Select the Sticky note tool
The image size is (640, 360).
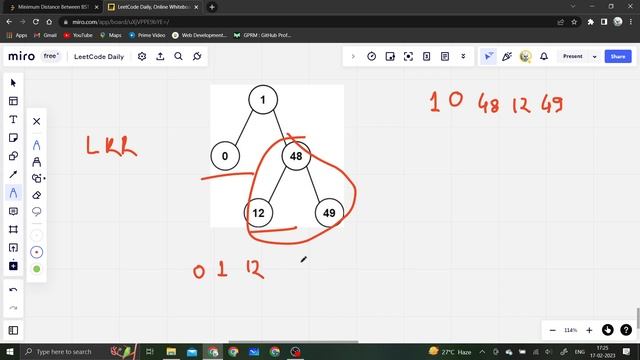click(x=13, y=138)
